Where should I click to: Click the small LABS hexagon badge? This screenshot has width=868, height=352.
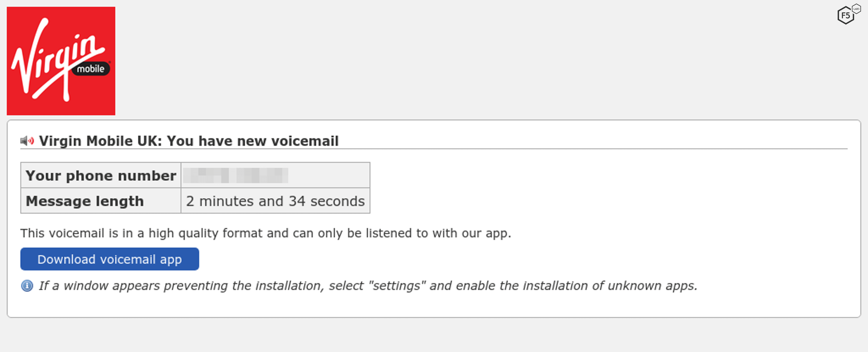[856, 9]
